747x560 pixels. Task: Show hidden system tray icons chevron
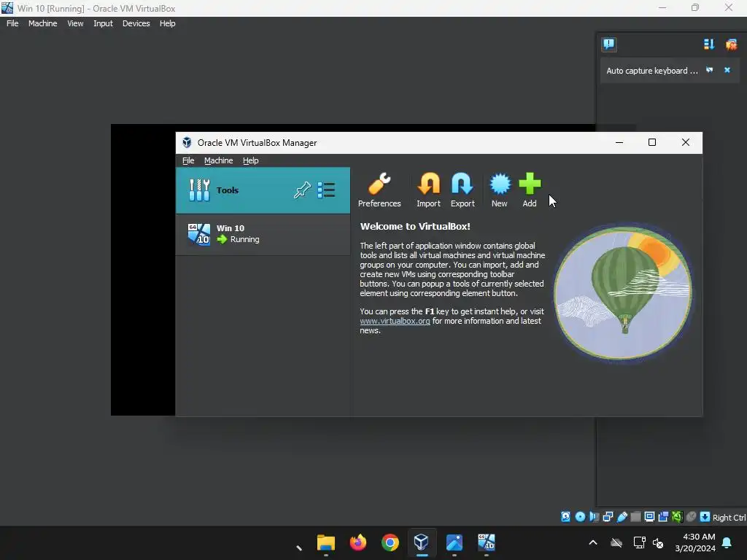point(592,542)
